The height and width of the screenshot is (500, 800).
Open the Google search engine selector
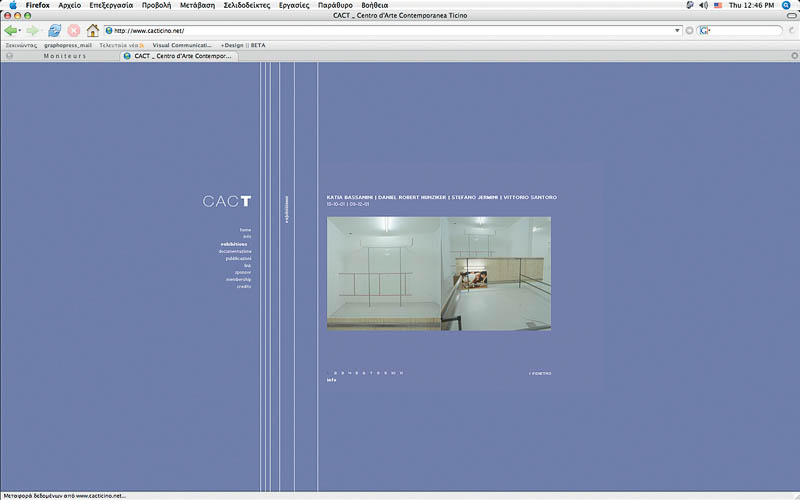coord(705,31)
